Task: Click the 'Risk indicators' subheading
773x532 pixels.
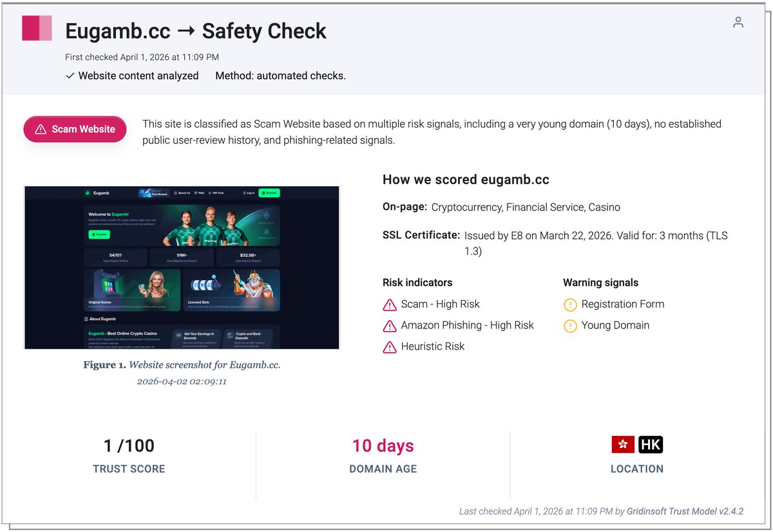Action: [417, 283]
